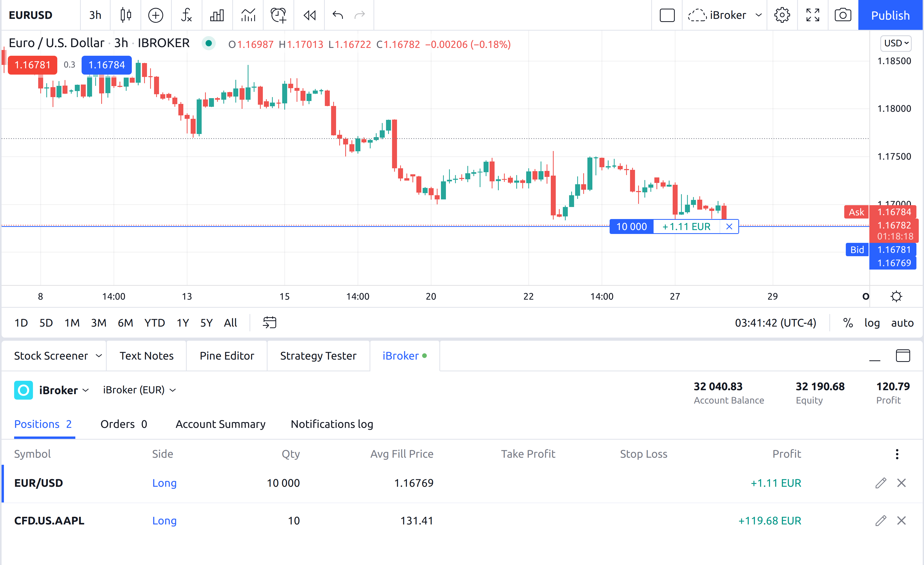
Task: Click the create alert clock icon
Action: pos(278,15)
